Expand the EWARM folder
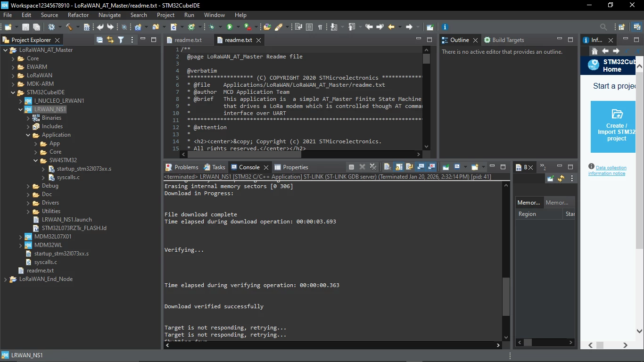Screen dimensions: 644x362 pyautogui.click(x=13, y=67)
